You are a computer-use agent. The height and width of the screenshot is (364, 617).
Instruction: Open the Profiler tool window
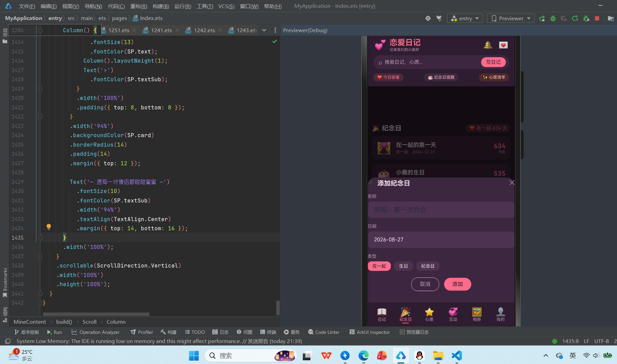click(142, 332)
